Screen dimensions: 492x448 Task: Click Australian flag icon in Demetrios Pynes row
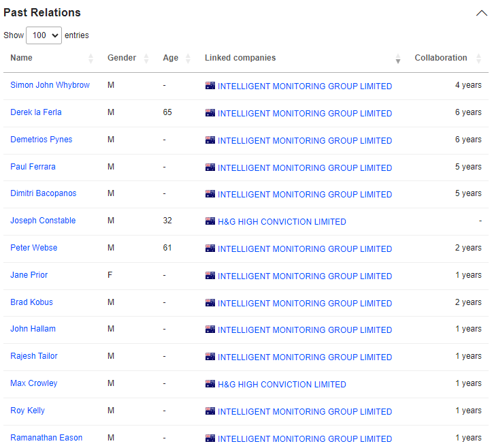[x=210, y=140]
